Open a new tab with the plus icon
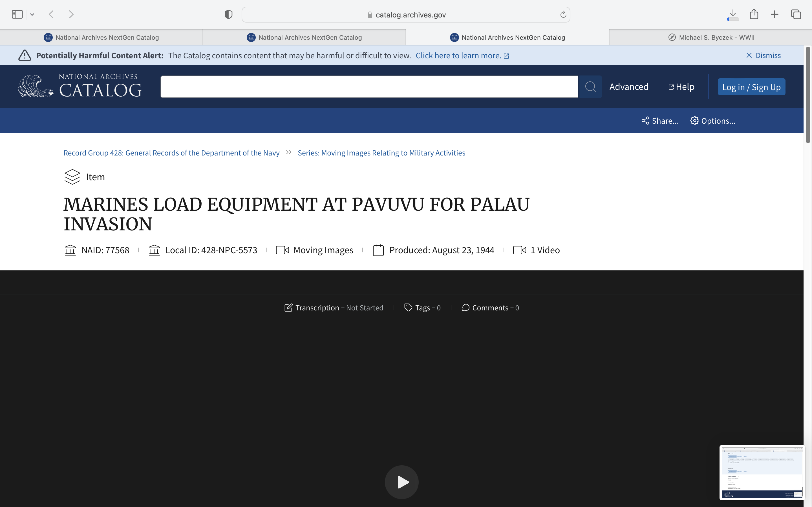This screenshot has height=507, width=812. tap(775, 14)
